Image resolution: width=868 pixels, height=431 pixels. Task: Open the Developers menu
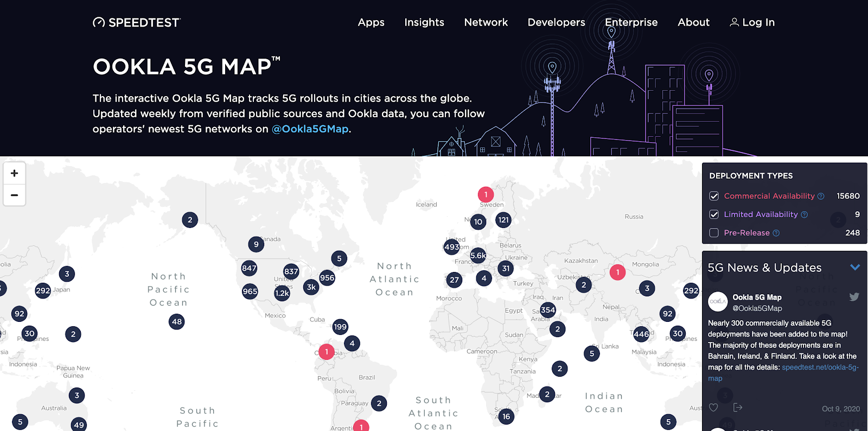click(x=557, y=22)
